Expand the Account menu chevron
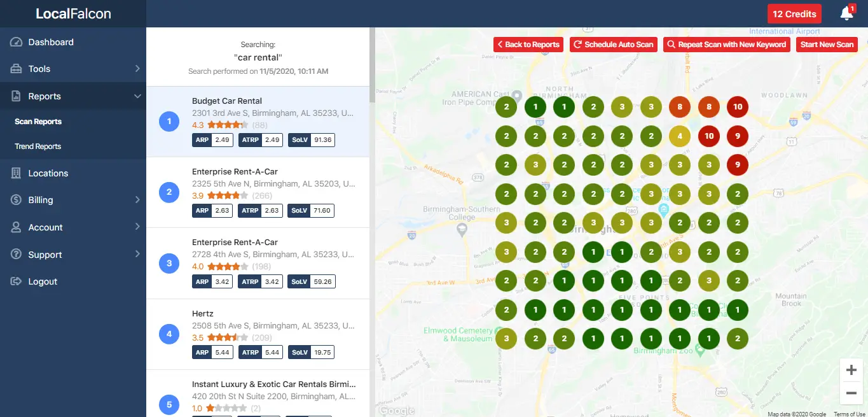This screenshot has width=868, height=417. (x=137, y=227)
